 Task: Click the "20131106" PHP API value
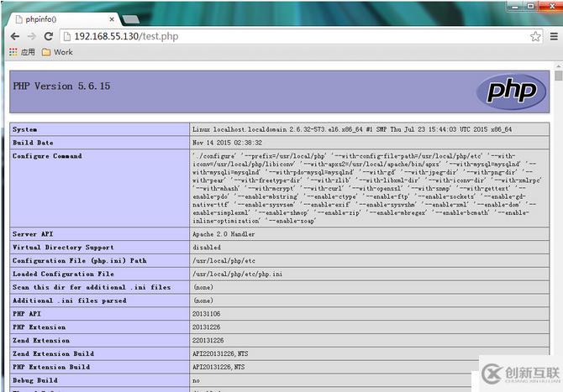(206, 314)
